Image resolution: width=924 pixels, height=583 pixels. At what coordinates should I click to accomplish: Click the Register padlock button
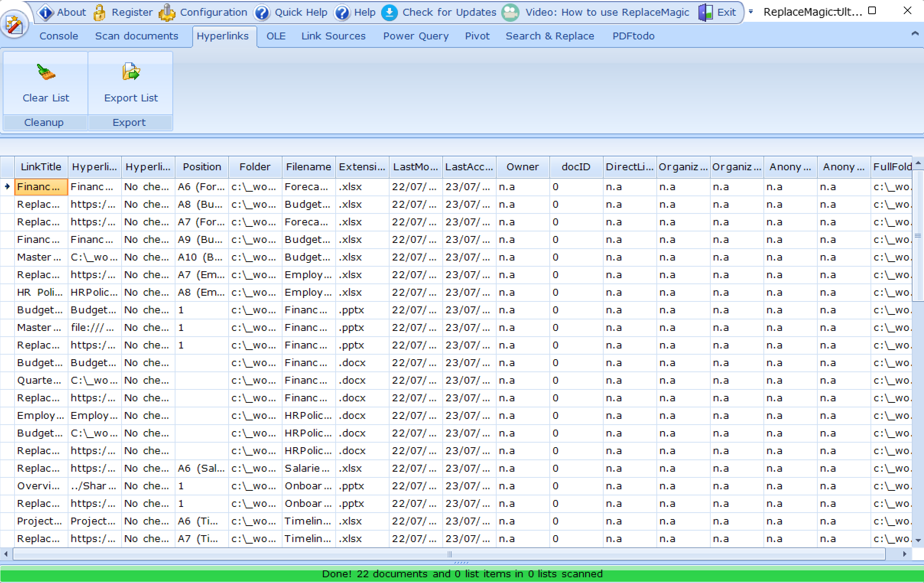coord(123,12)
